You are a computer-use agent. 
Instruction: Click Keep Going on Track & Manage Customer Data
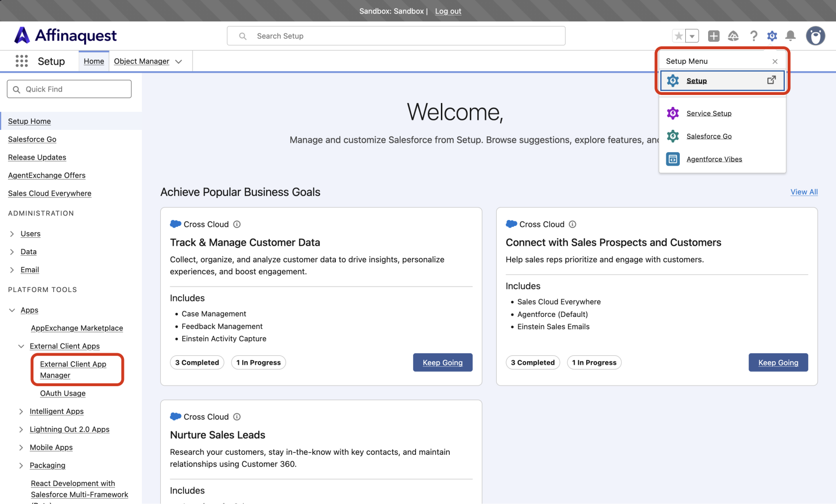coord(443,363)
